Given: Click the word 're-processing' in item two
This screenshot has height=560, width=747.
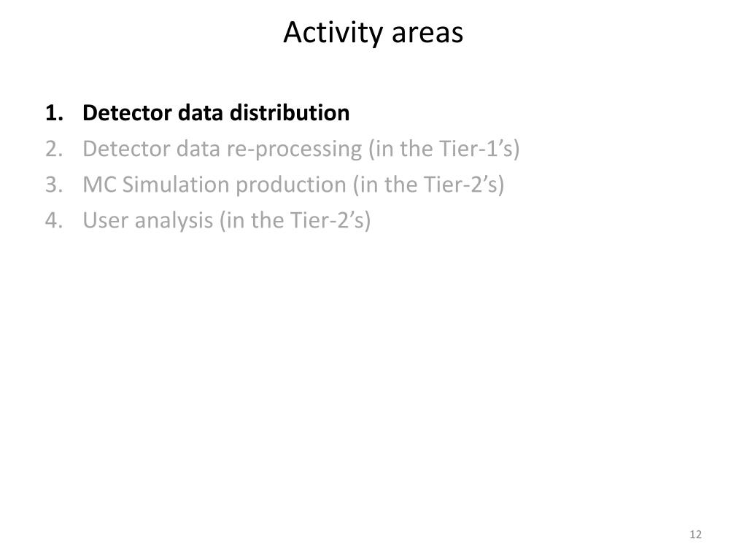Looking at the screenshot, I should 294,150.
